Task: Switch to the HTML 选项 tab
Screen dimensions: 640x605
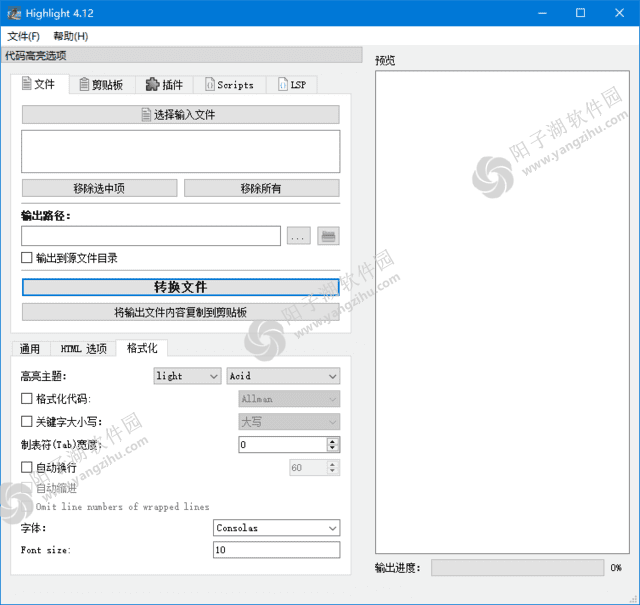Action: 83,349
